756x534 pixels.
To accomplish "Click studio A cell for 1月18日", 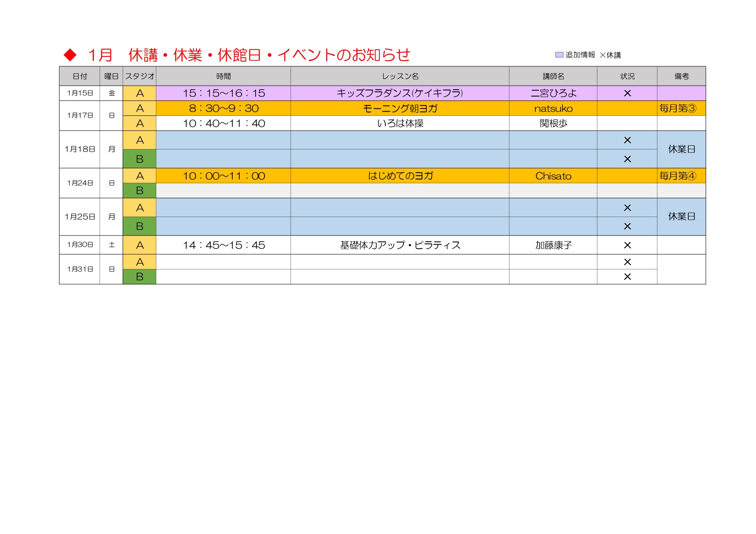I will (x=140, y=140).
